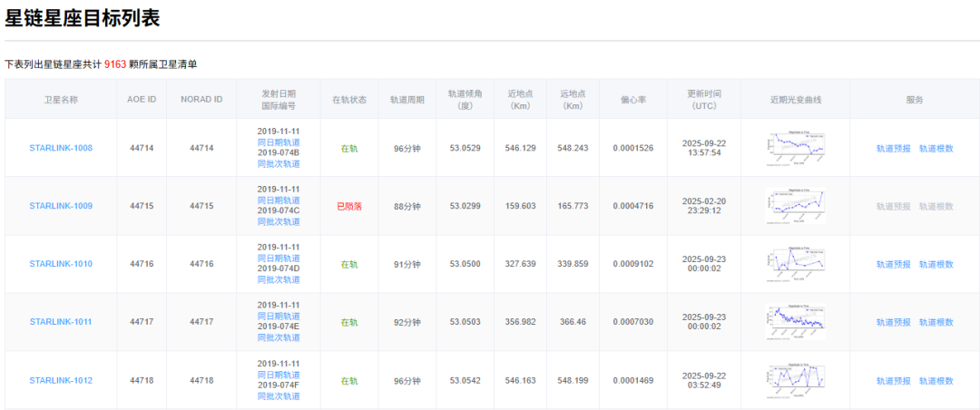
Task: Click the STARLINK-1010 light curve thumbnail
Action: (795, 264)
